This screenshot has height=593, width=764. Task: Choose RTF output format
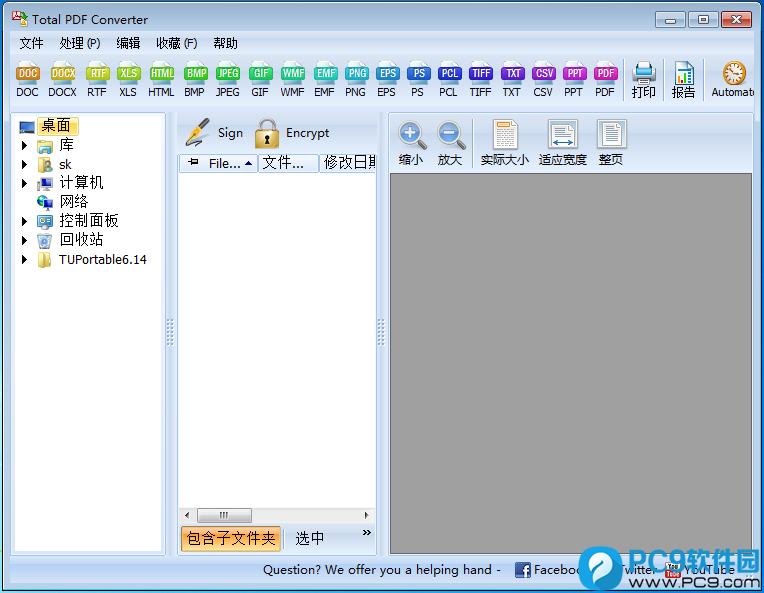97,79
